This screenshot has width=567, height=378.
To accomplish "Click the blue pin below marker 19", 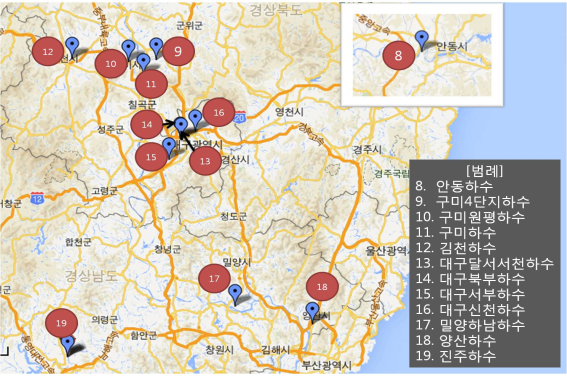I will click(68, 346).
